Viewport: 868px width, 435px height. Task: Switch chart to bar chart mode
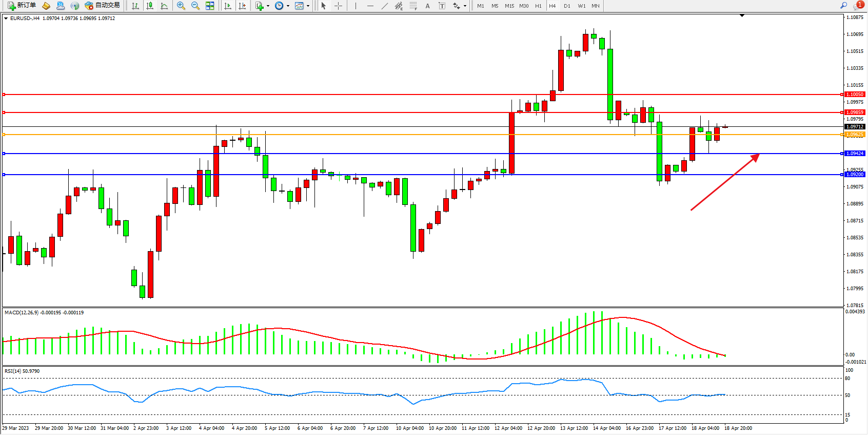135,6
